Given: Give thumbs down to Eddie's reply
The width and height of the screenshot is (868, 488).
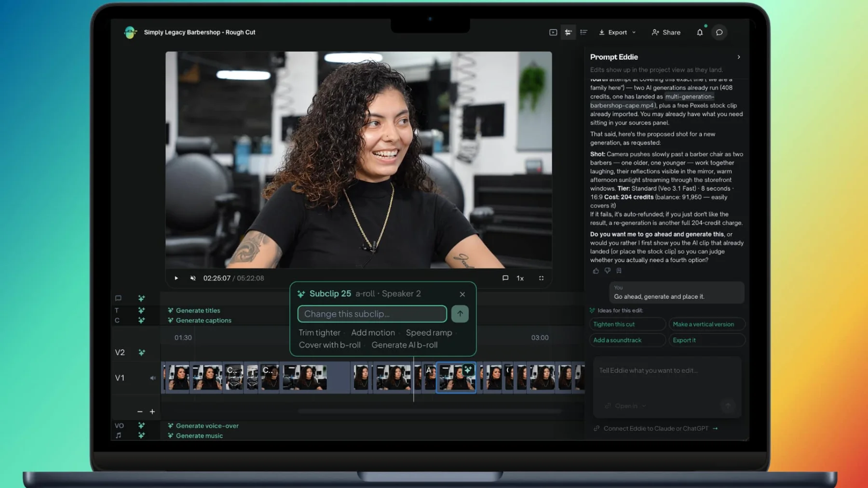Looking at the screenshot, I should pos(608,271).
